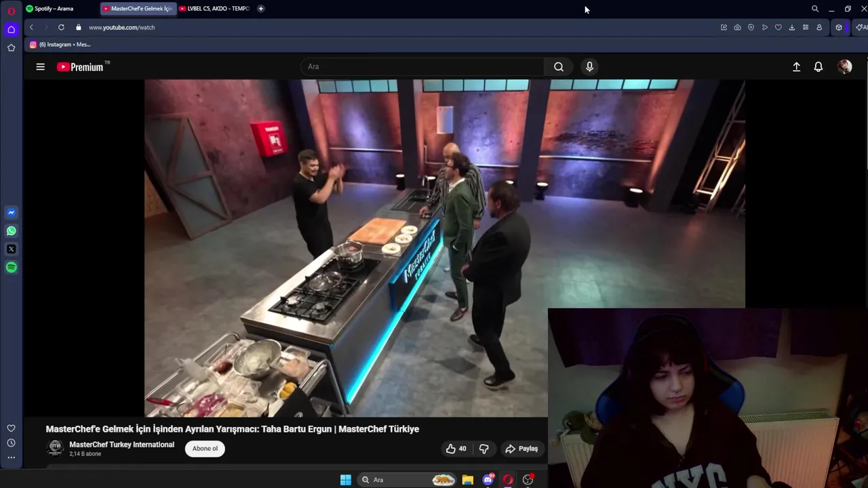
Task: Open Messenger from the Opera sidebar
Action: tap(11, 212)
